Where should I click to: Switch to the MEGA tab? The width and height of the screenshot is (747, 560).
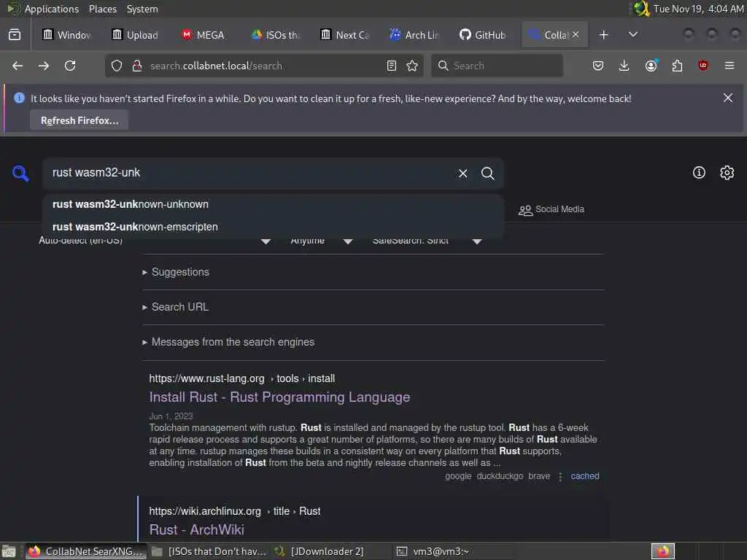[x=204, y=35]
